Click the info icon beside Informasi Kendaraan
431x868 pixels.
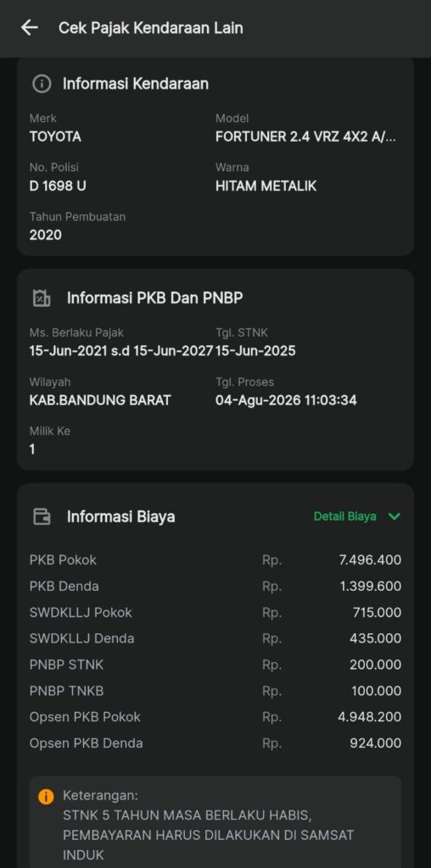click(x=42, y=84)
